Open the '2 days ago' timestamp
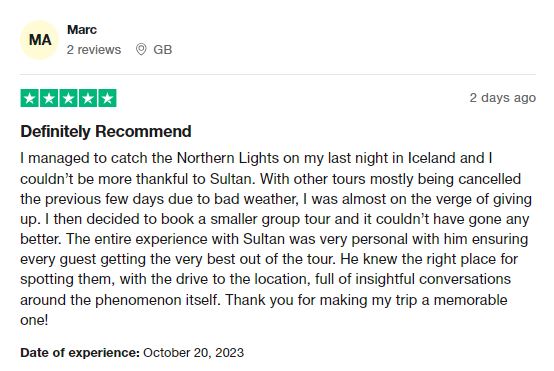This screenshot has width=554, height=371. click(x=502, y=98)
